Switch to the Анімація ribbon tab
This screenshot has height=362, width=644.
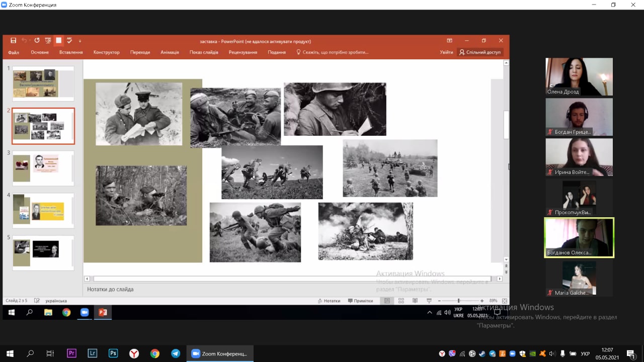(x=170, y=52)
